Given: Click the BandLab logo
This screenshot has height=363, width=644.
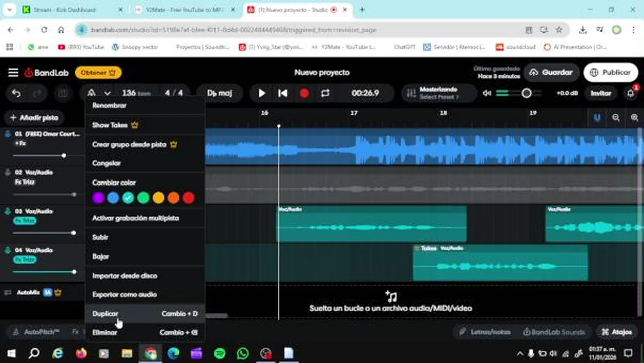Looking at the screenshot, I should (46, 73).
